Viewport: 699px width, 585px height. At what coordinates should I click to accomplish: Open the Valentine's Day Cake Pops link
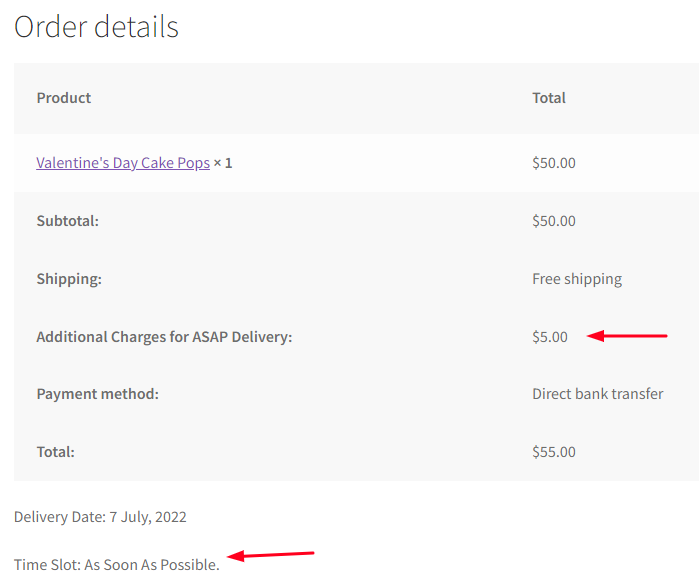click(123, 162)
